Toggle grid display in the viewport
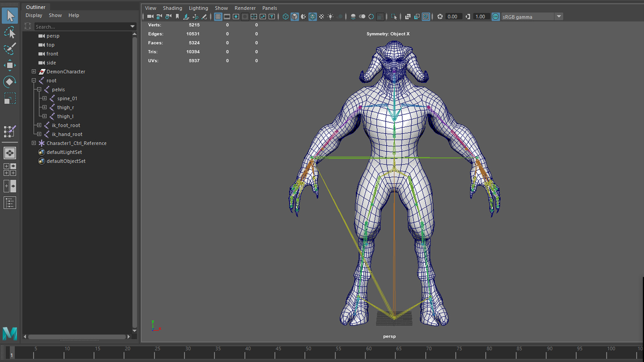Image resolution: width=644 pixels, height=362 pixels. [x=218, y=16]
